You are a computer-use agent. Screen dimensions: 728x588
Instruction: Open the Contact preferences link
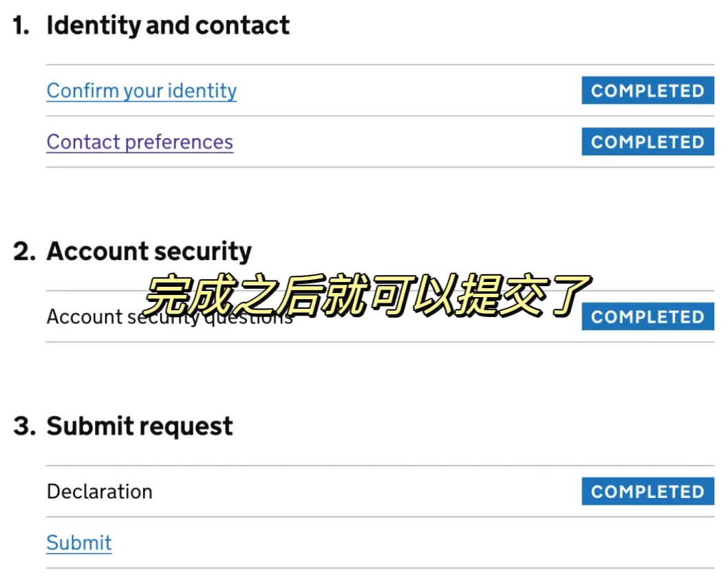click(140, 142)
